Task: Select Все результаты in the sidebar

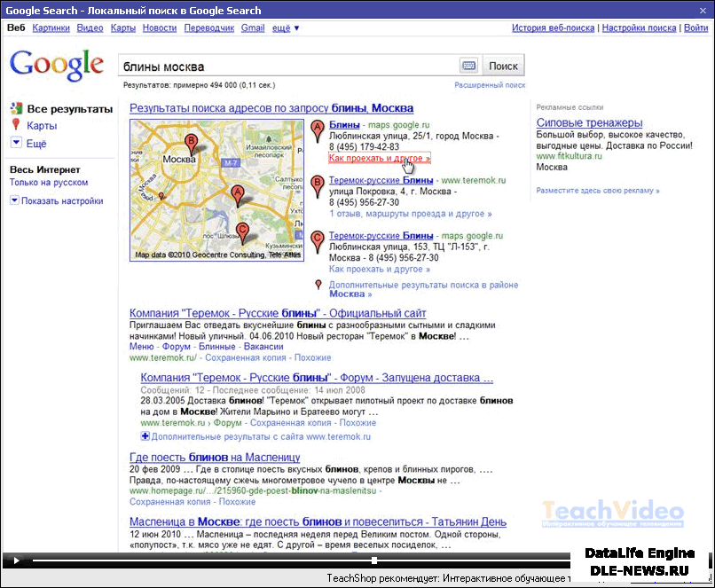Action: pyautogui.click(x=70, y=109)
